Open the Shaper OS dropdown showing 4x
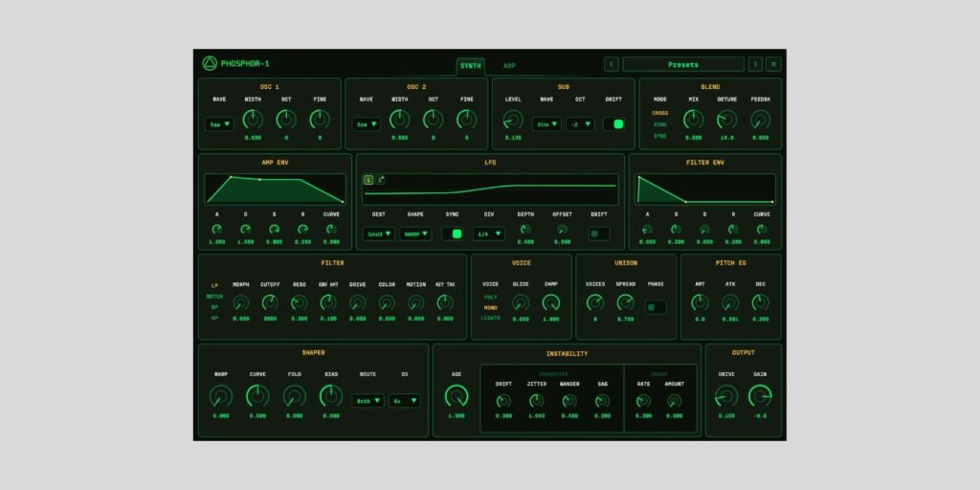Screen dimensions: 980x490 [x=405, y=401]
